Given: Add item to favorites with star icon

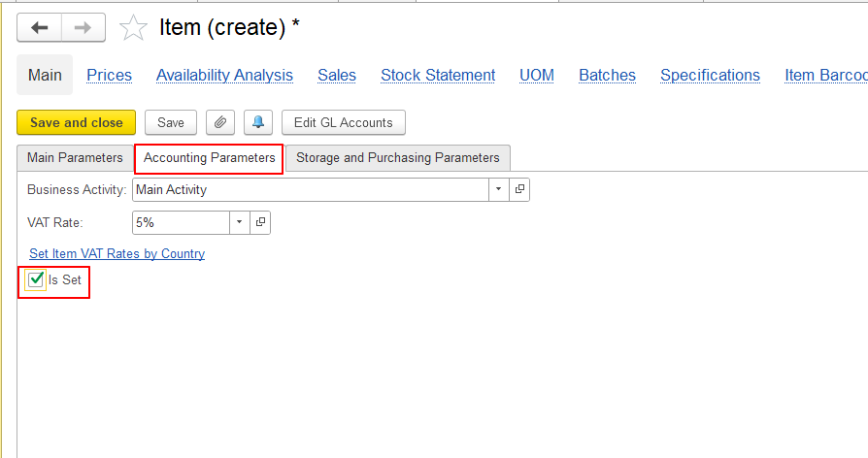Looking at the screenshot, I should 133,28.
